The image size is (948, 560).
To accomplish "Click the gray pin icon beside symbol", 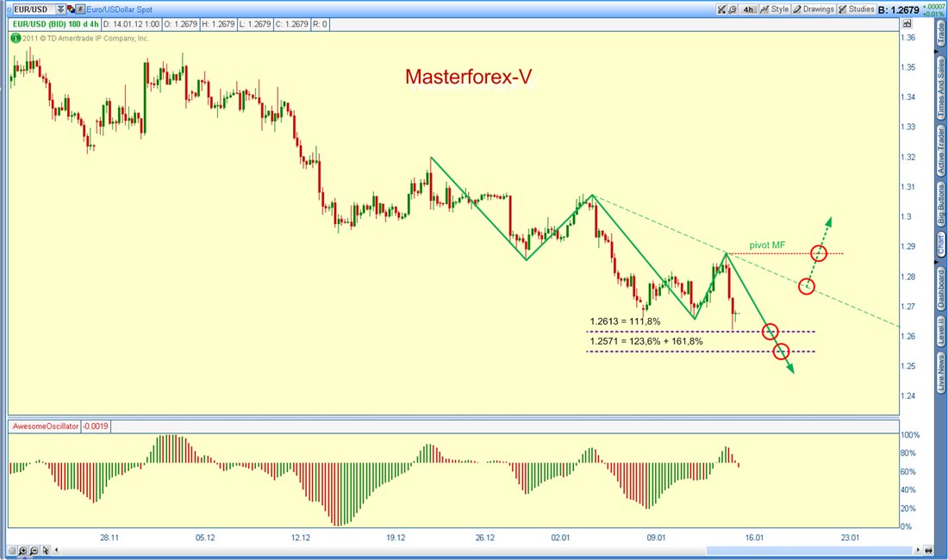I will [80, 9].
